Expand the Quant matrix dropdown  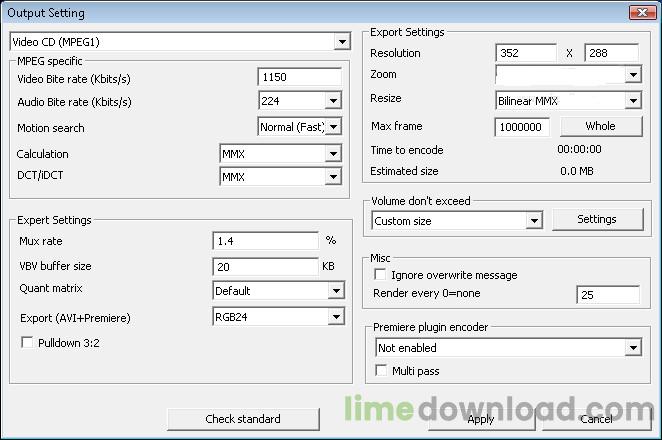(336, 291)
